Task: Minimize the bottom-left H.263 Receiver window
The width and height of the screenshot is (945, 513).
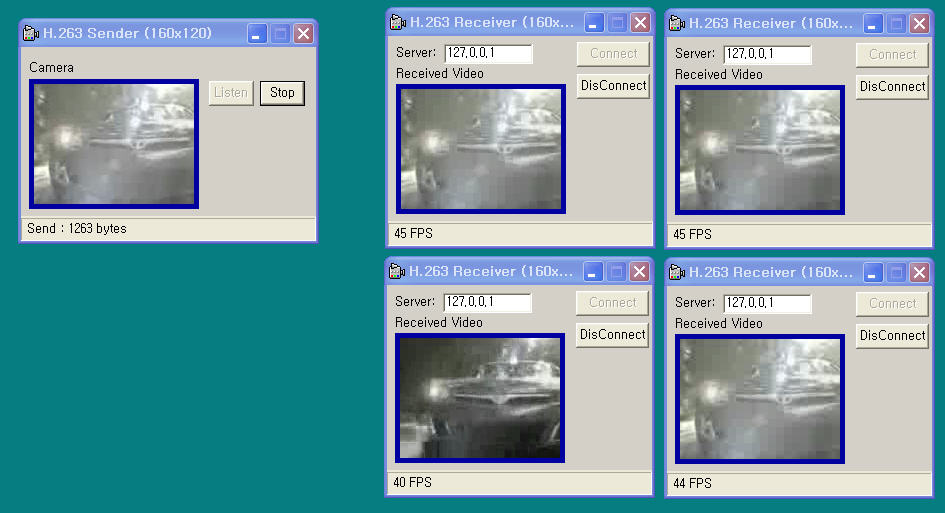Action: pos(593,272)
